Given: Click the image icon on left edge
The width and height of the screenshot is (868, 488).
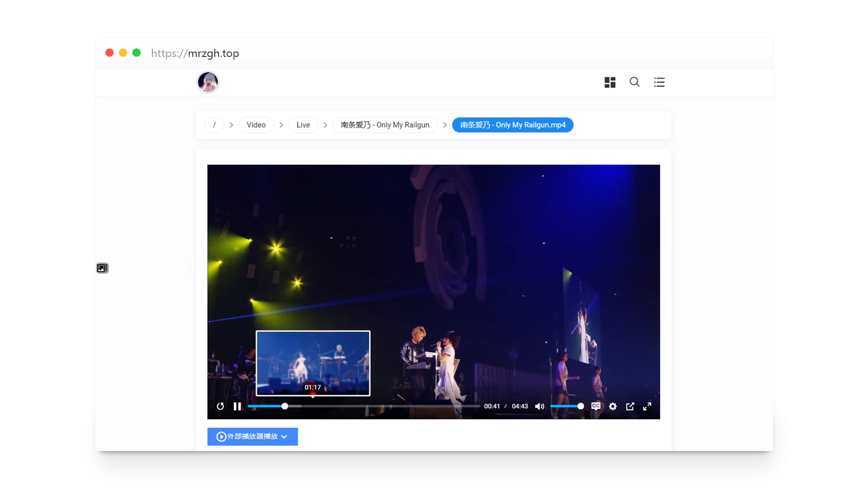Looking at the screenshot, I should click(102, 268).
